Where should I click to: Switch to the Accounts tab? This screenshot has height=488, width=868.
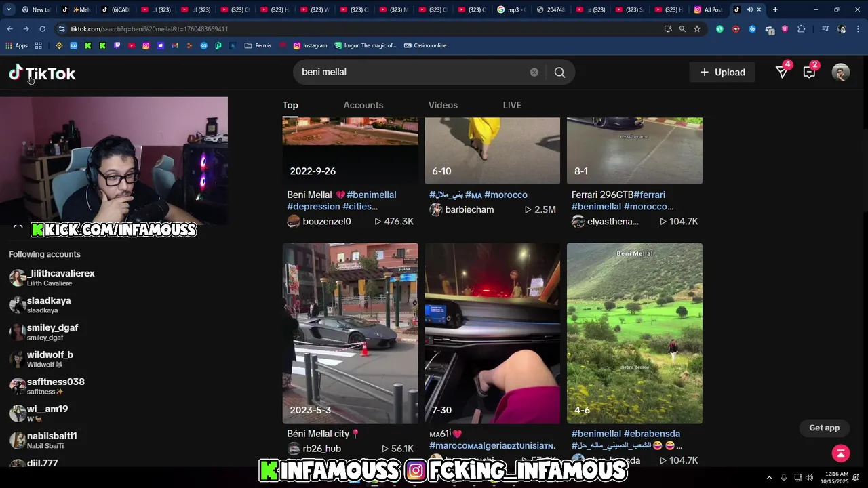click(x=363, y=105)
